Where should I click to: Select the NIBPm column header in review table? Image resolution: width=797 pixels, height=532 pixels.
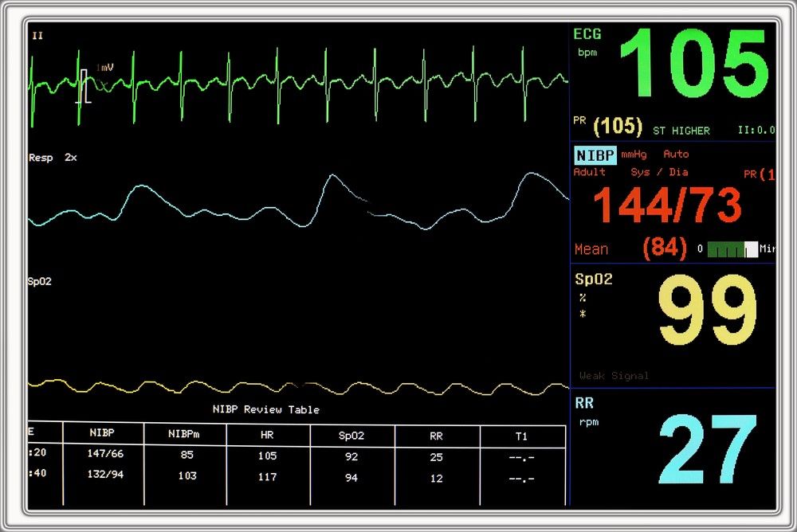pyautogui.click(x=185, y=435)
